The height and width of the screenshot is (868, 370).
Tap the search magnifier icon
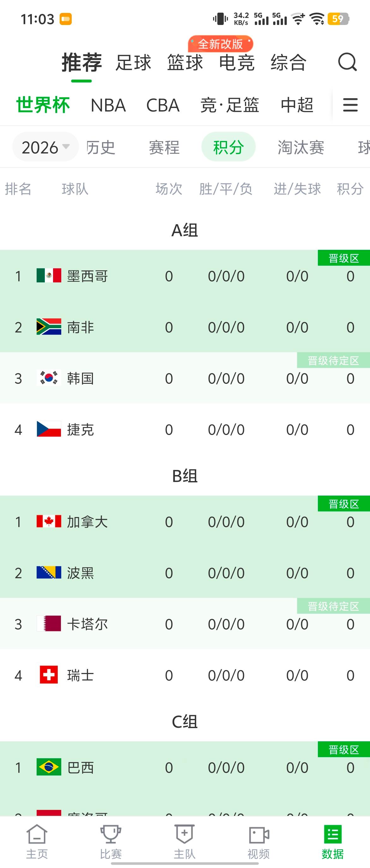(348, 62)
